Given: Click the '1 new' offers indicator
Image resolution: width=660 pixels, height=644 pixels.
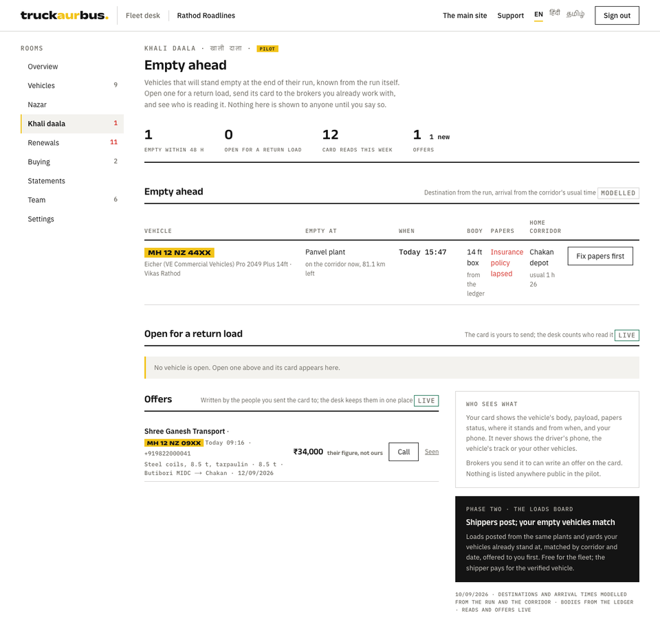Looking at the screenshot, I should click(x=439, y=137).
